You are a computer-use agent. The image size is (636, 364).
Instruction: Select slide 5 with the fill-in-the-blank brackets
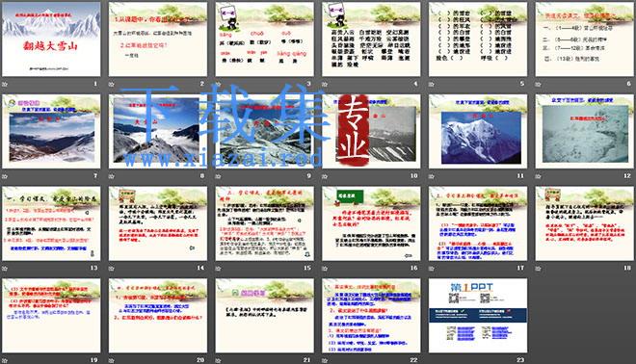click(478, 39)
